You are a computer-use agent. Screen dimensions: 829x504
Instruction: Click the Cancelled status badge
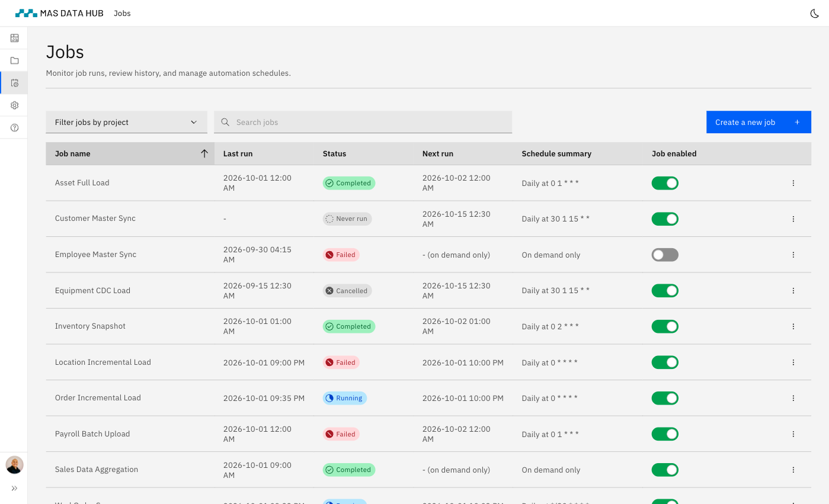coord(347,291)
